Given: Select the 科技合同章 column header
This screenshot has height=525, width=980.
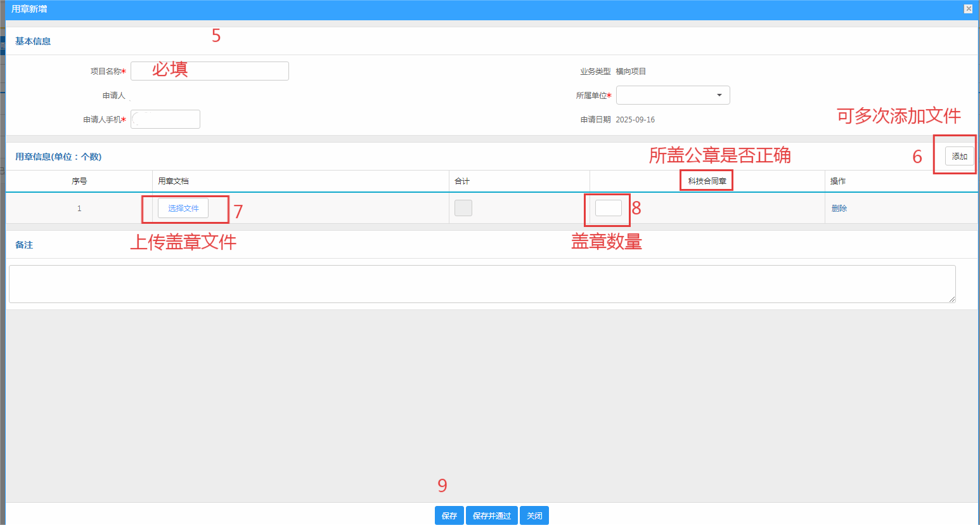Looking at the screenshot, I should click(707, 181).
